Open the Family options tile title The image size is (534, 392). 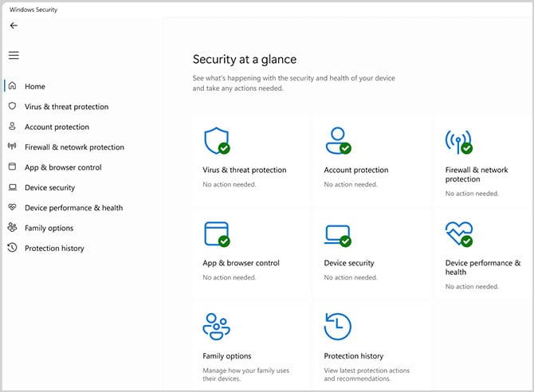point(227,356)
